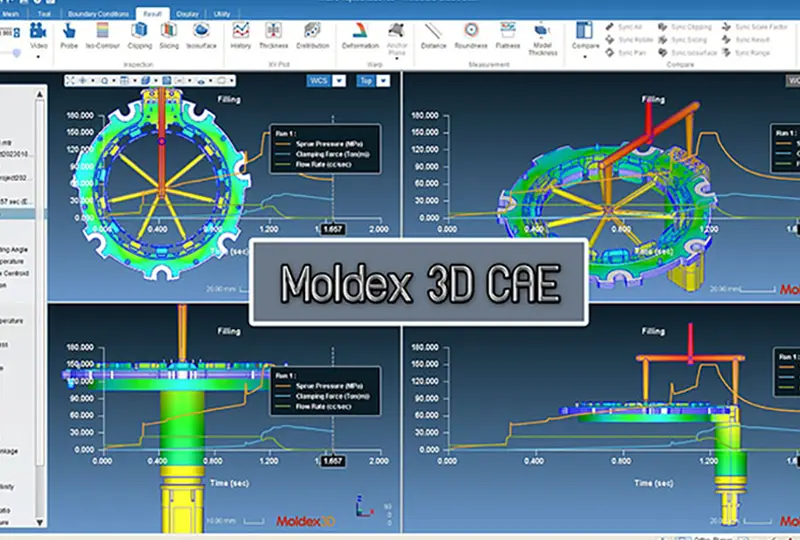Click Clamping Force legend entry in top-left plot
Screen dimensions: 800x540
click(x=323, y=154)
